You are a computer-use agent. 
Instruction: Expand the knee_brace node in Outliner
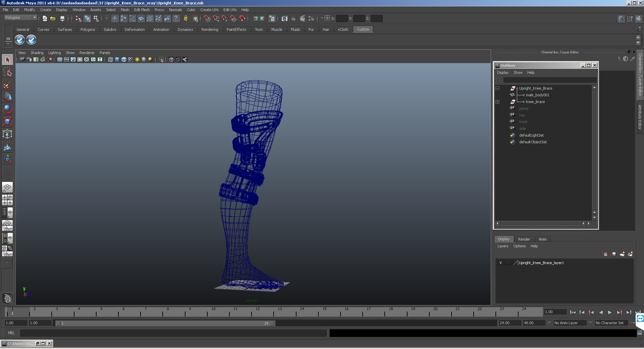pos(498,102)
